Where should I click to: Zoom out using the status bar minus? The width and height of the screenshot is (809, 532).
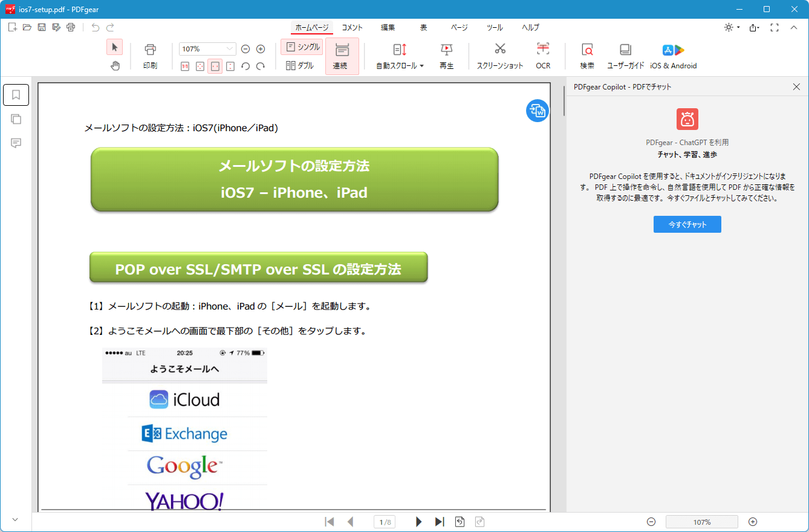click(x=651, y=522)
